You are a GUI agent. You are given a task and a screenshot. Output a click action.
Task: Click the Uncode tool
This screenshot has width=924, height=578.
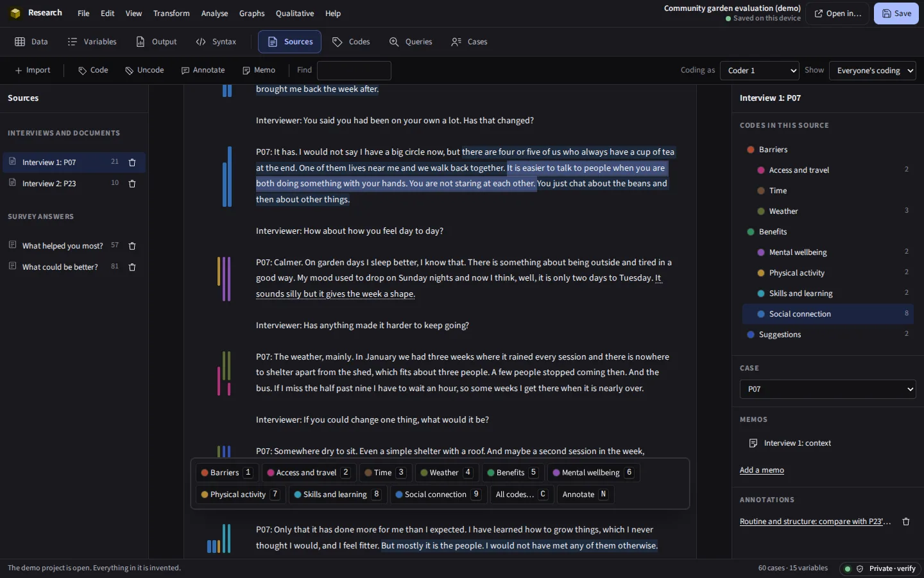click(x=144, y=70)
